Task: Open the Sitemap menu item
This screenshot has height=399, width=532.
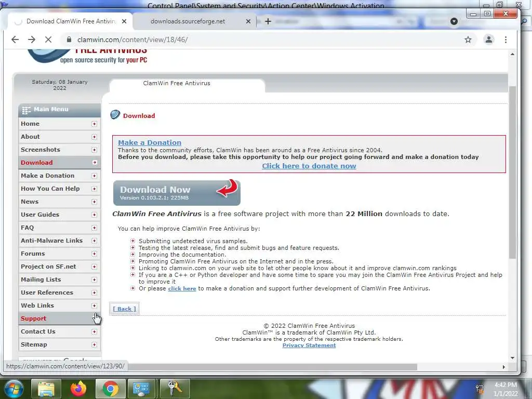Action: click(x=59, y=345)
